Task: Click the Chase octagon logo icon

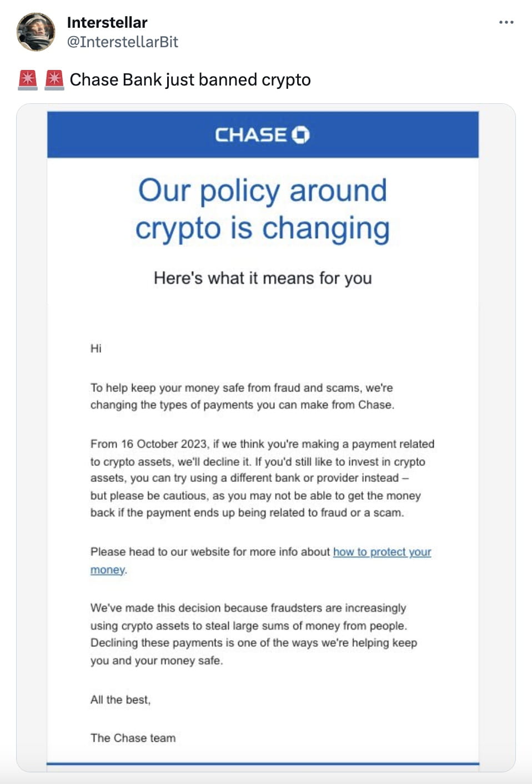Action: tap(300, 134)
